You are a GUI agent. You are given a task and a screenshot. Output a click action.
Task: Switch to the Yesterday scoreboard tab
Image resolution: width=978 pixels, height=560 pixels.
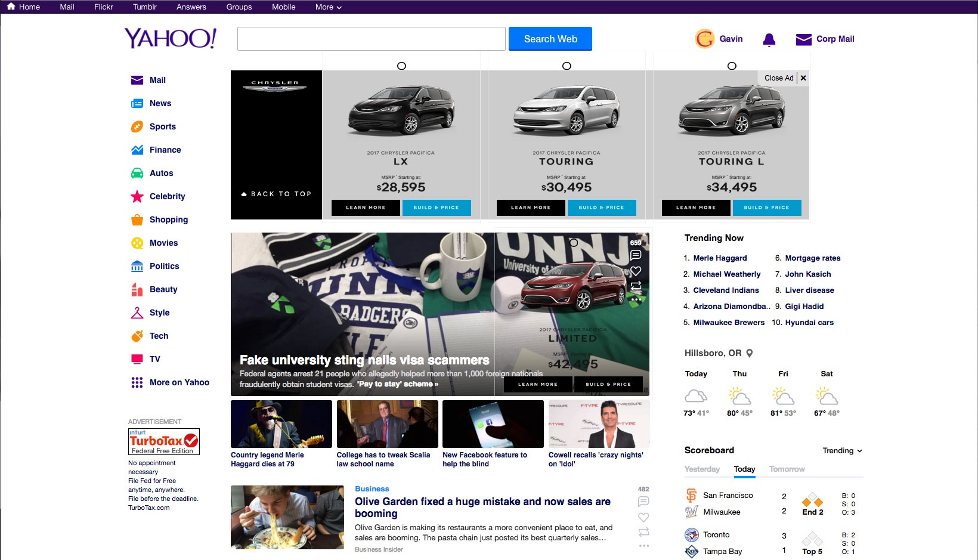tap(702, 469)
